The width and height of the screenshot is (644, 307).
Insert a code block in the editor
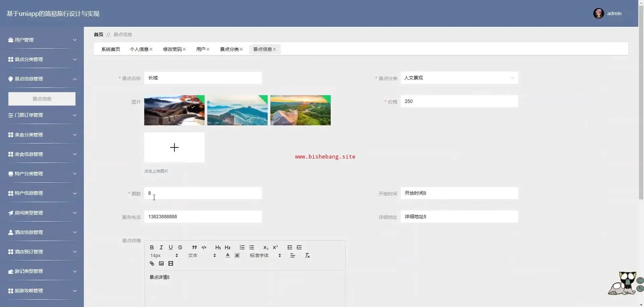204,247
